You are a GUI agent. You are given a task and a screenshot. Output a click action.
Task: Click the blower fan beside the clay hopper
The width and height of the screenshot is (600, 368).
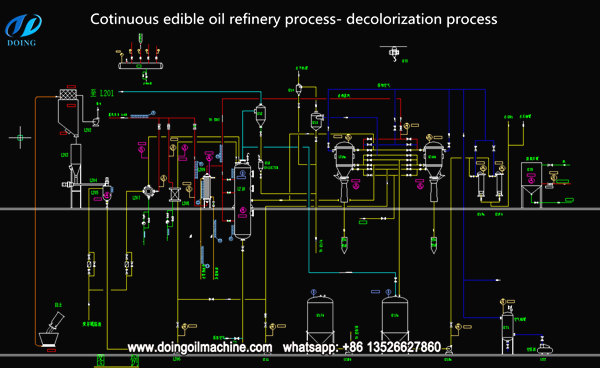[x=96, y=122]
